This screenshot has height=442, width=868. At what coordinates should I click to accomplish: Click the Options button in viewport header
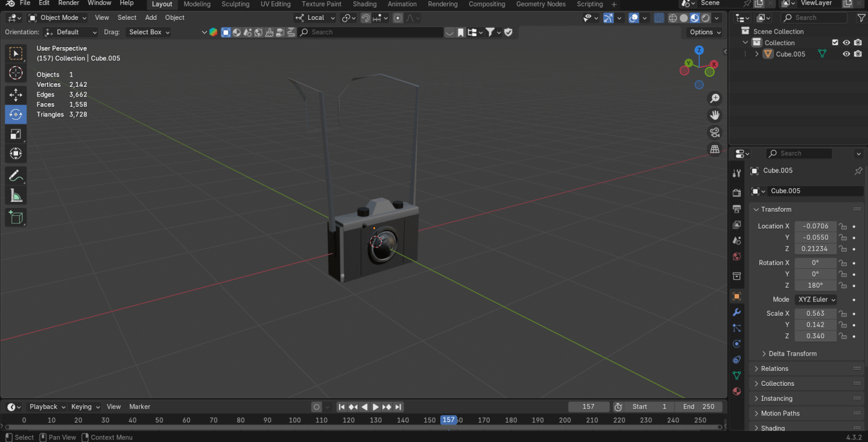[x=704, y=32]
